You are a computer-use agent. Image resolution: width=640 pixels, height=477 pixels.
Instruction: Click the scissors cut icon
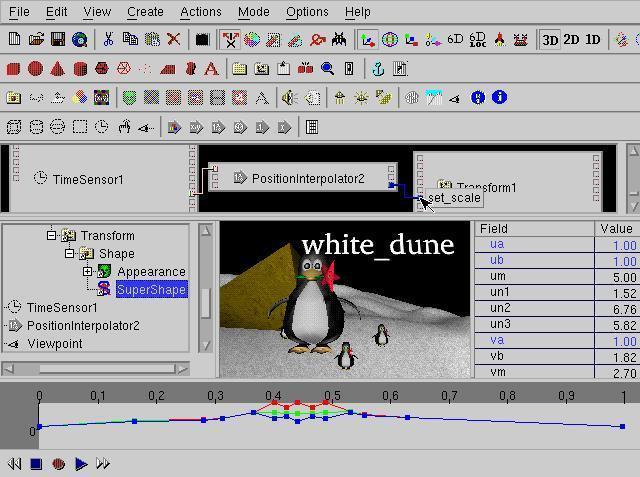108,40
